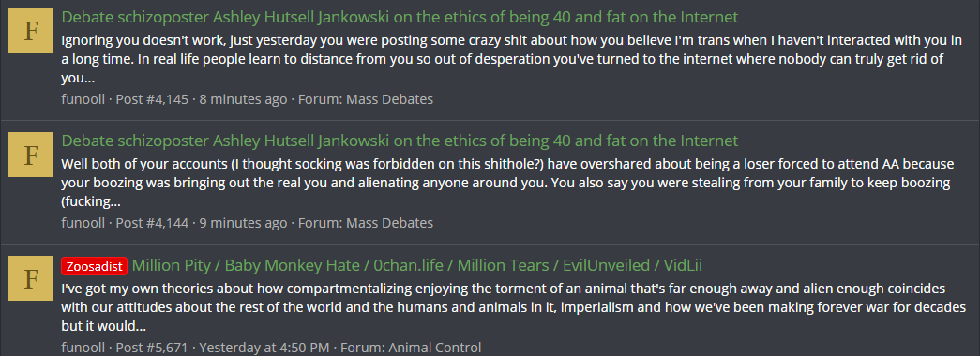Open the Million Pity / Baby Monkey Hate thread
This screenshot has height=356, width=980.
[x=417, y=265]
